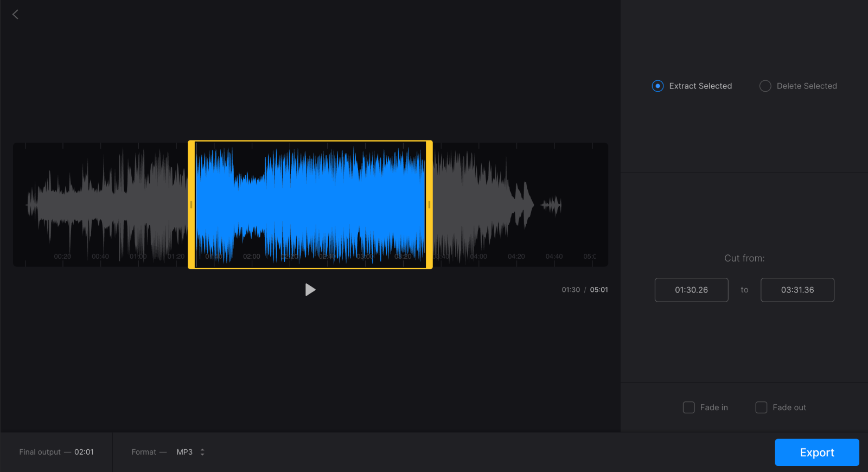The image size is (868, 472).
Task: Click total duration 05:01 text
Action: coord(599,290)
